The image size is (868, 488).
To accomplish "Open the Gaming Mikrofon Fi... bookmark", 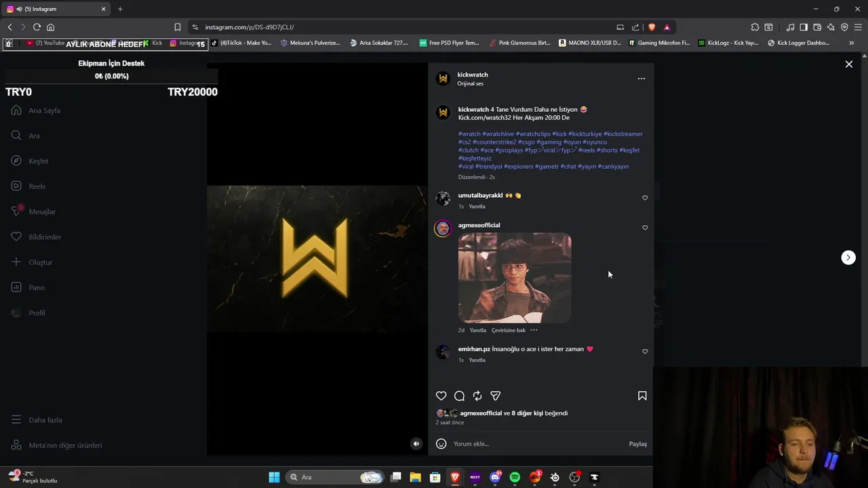I will [x=659, y=43].
